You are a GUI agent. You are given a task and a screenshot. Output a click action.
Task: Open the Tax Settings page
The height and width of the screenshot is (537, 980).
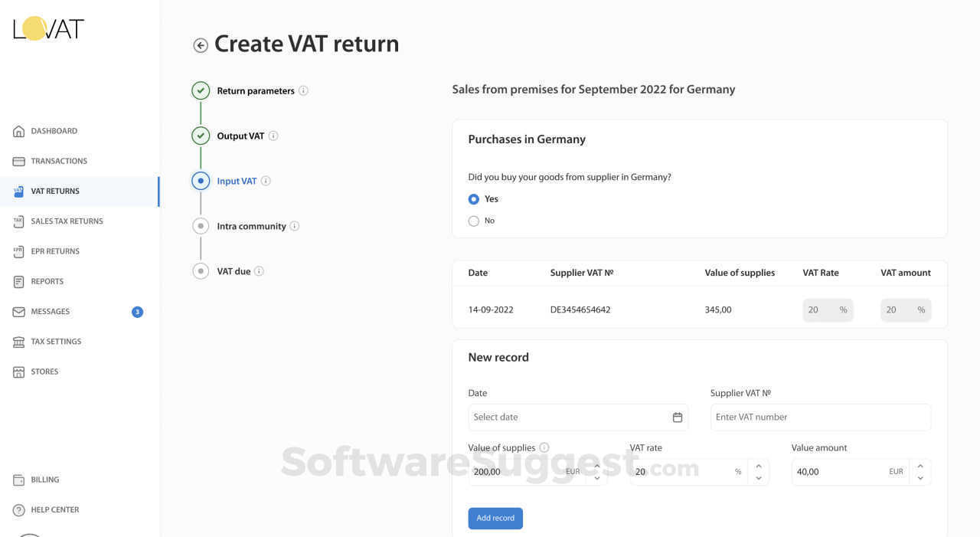pyautogui.click(x=56, y=342)
